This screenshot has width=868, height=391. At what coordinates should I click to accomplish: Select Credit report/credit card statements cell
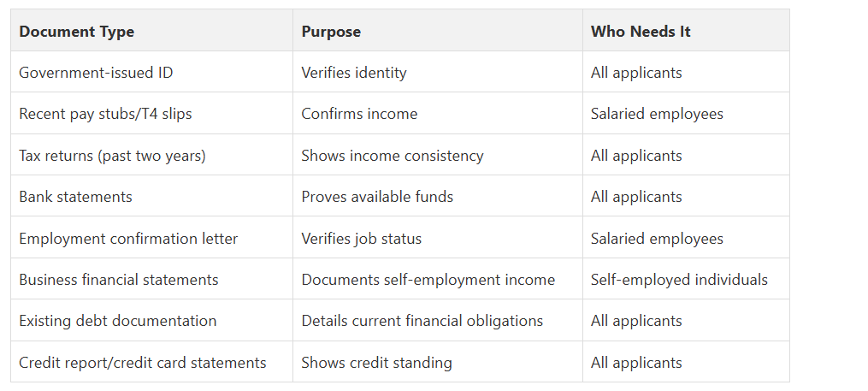pos(143,363)
